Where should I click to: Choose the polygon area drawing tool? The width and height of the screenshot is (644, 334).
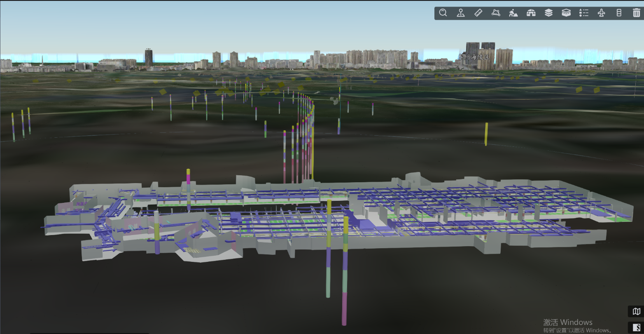(x=496, y=13)
